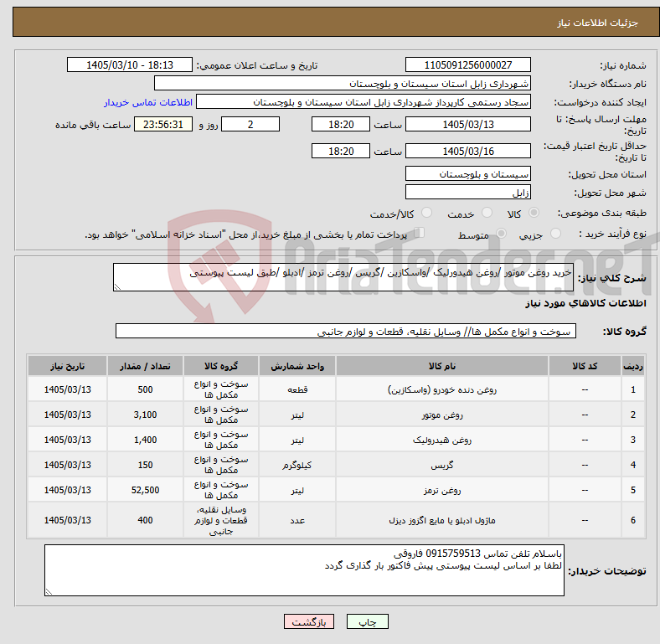This screenshot has height=644, width=660.
Task: Click the نام دستگاه خریدار field
Action: tap(343, 84)
